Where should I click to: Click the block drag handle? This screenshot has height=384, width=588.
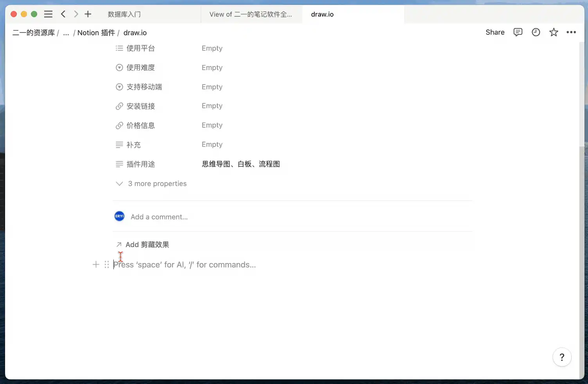[x=107, y=265]
